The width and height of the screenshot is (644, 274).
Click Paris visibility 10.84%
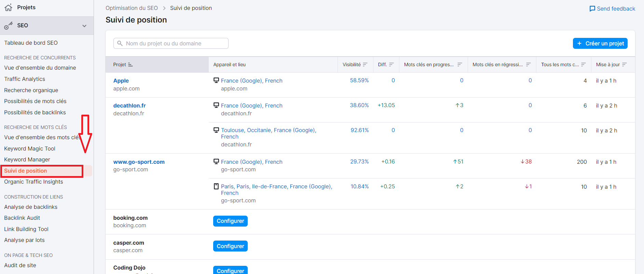tap(360, 186)
